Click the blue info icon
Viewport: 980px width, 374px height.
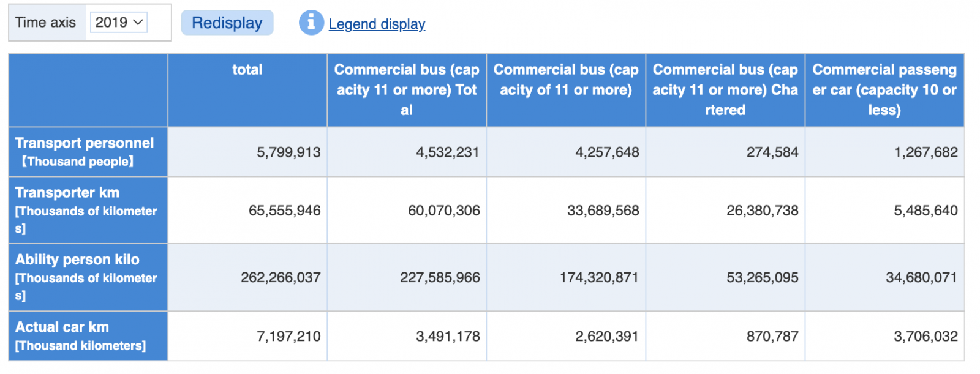311,23
